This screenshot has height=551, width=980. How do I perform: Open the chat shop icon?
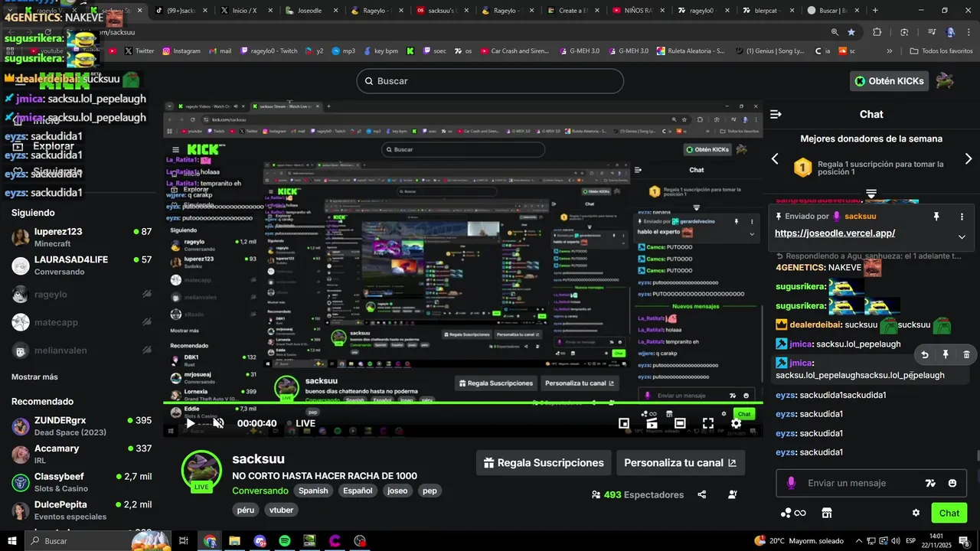(827, 513)
